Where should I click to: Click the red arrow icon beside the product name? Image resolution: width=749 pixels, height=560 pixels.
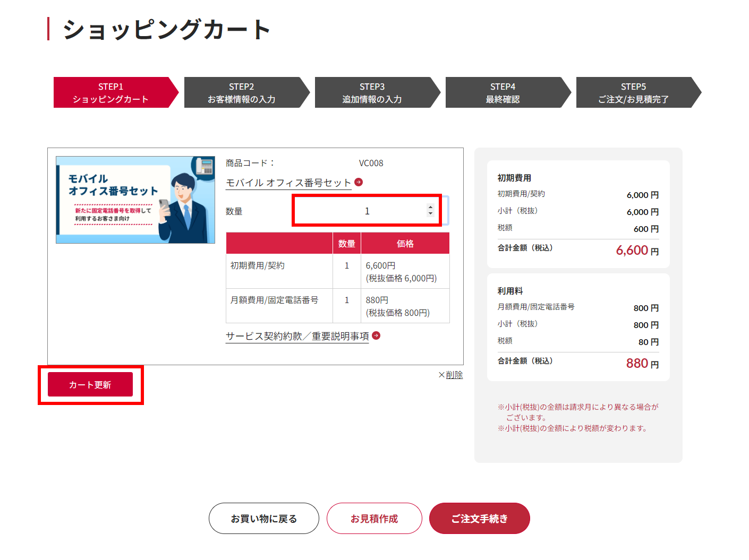coord(359,182)
